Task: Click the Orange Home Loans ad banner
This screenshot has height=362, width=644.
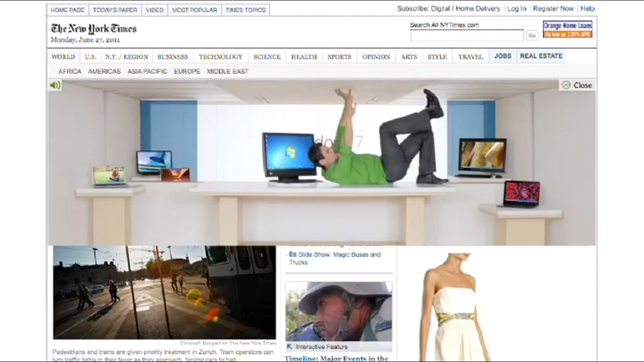Action: pyautogui.click(x=568, y=29)
